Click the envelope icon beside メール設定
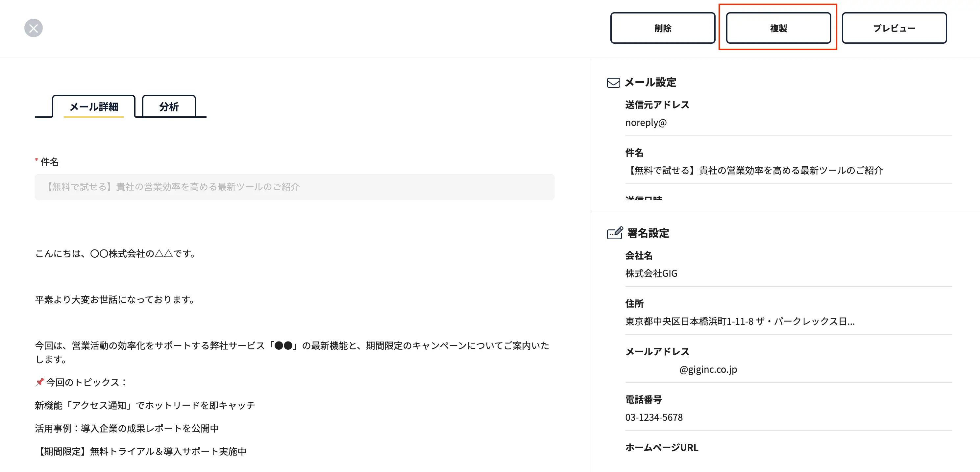This screenshot has width=980, height=472. coord(613,83)
